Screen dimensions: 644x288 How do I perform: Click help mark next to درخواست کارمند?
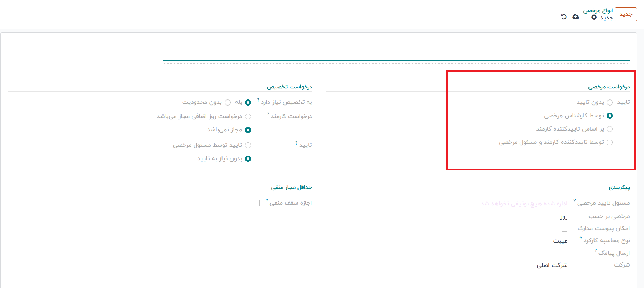coord(268,114)
